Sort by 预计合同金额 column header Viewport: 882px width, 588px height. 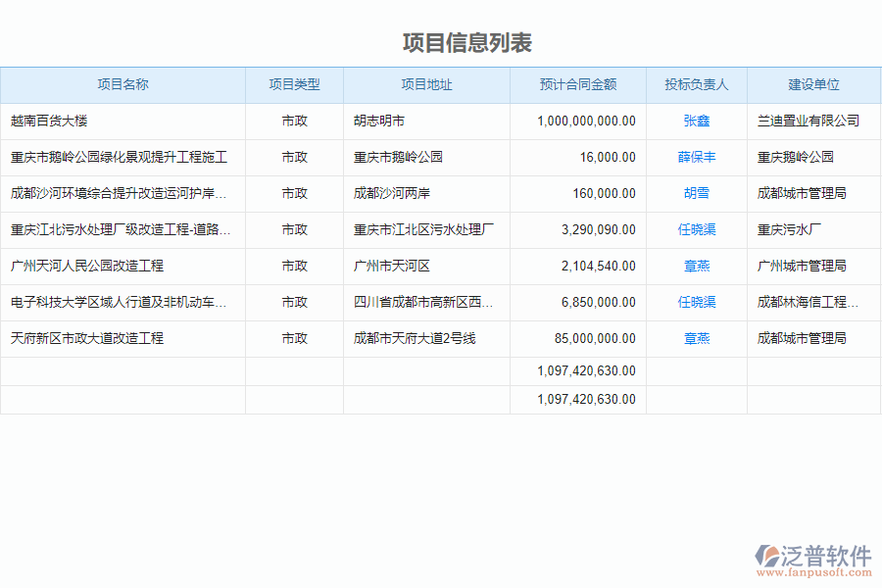click(x=576, y=85)
